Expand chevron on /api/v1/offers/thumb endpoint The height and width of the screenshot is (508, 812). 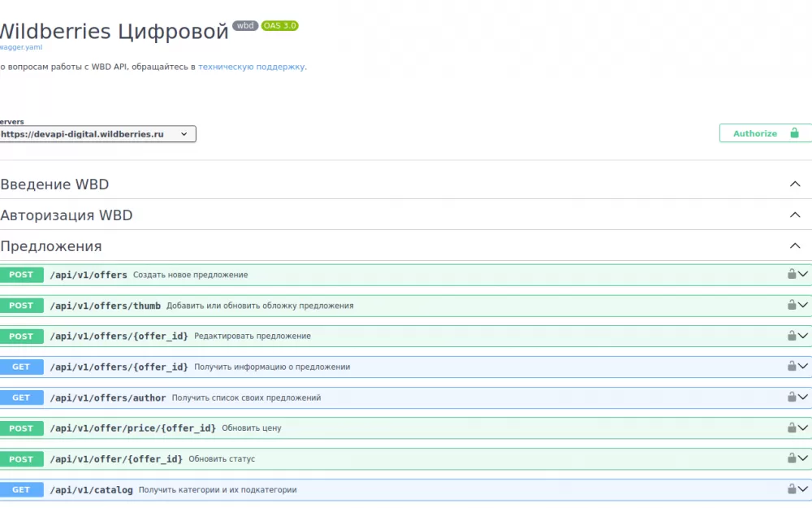pyautogui.click(x=804, y=305)
